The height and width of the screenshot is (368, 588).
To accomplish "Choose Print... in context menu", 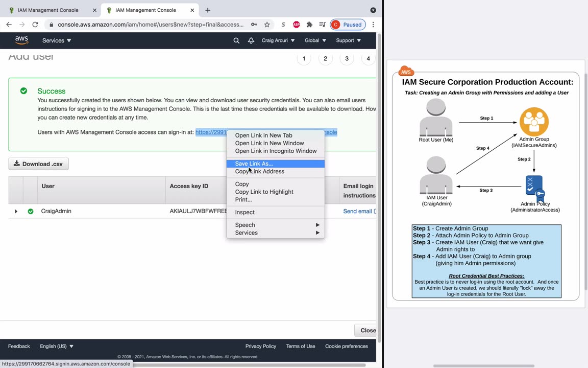I will [276, 200].
